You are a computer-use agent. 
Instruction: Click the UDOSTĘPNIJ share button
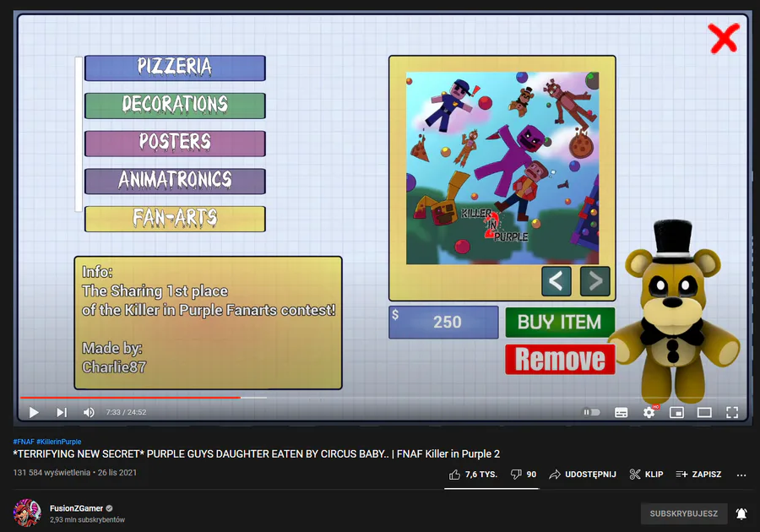583,475
